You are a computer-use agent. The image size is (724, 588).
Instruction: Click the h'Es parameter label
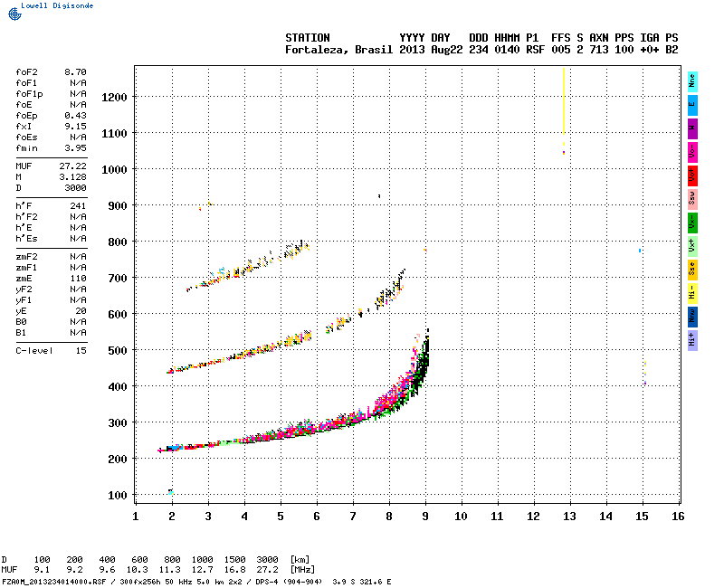(x=26, y=239)
